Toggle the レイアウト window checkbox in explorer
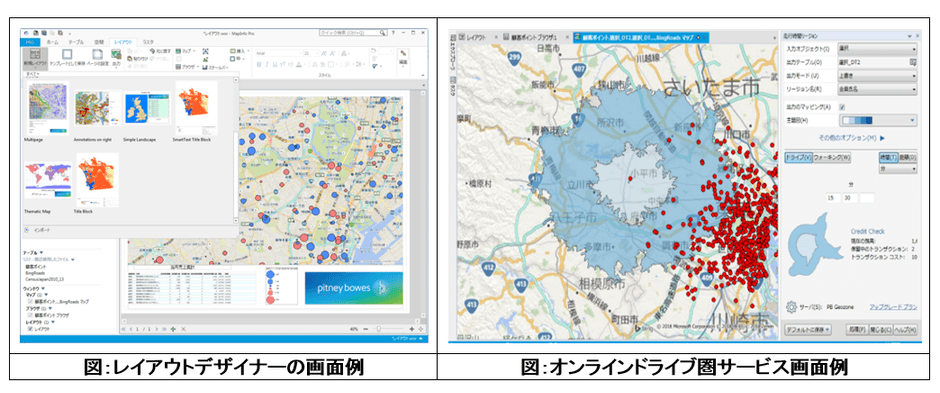 pos(30,328)
